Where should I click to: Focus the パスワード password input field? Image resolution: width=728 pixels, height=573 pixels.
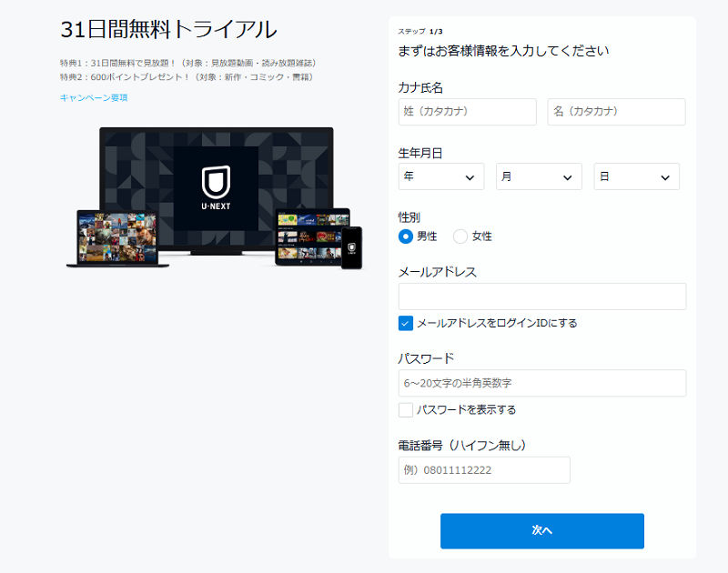coord(542,383)
